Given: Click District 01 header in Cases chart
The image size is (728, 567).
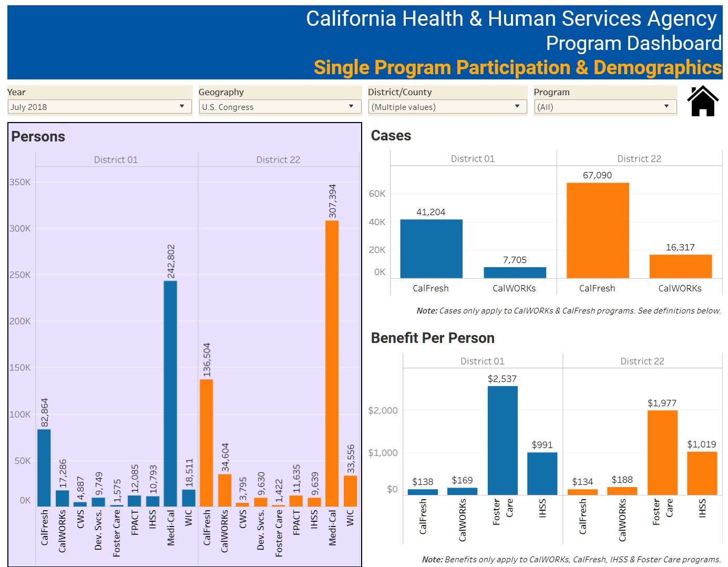Looking at the screenshot, I should pyautogui.click(x=473, y=159).
